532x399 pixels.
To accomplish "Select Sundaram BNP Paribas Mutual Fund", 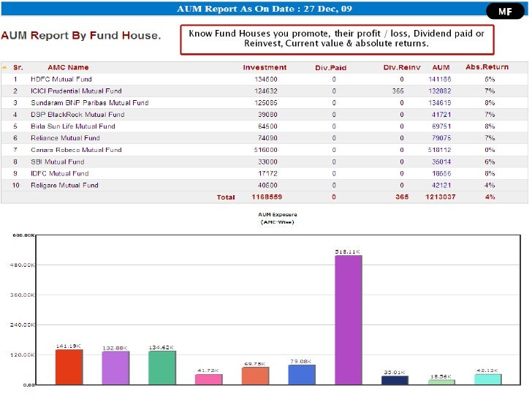I will pyautogui.click(x=90, y=103).
